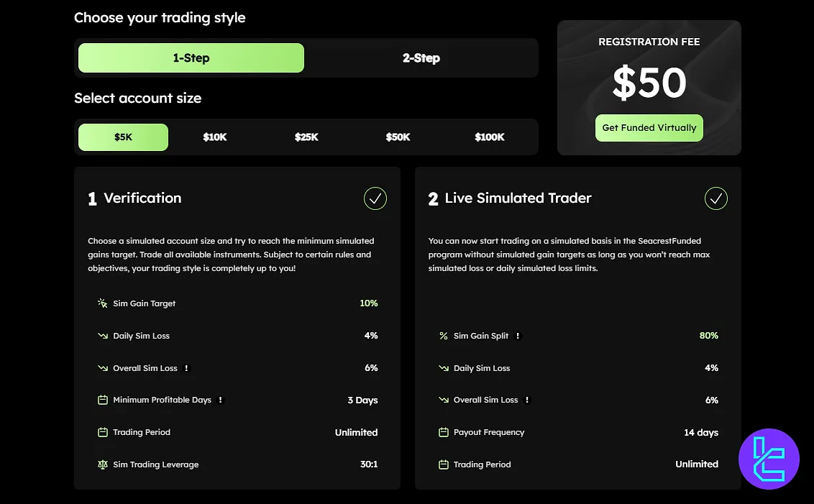Image resolution: width=814 pixels, height=504 pixels.
Task: Select the $5K account size option
Action: (123, 137)
